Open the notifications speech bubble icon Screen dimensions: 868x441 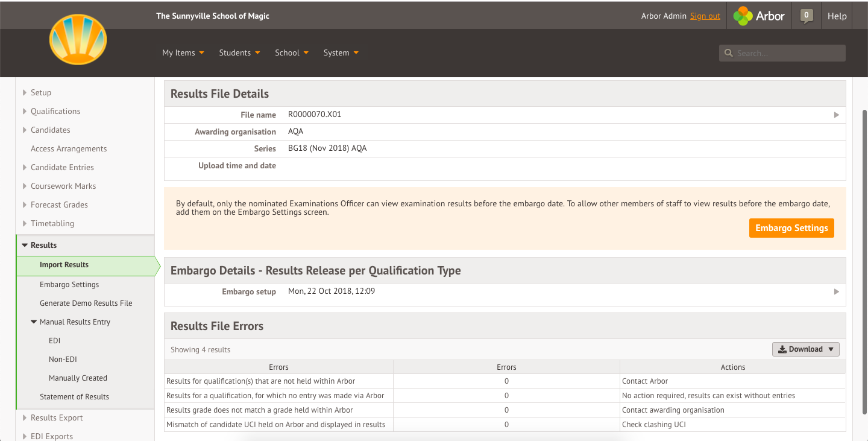pos(807,16)
